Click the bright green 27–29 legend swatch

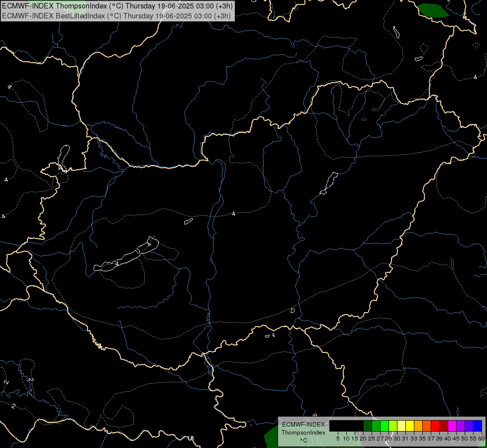385,426
